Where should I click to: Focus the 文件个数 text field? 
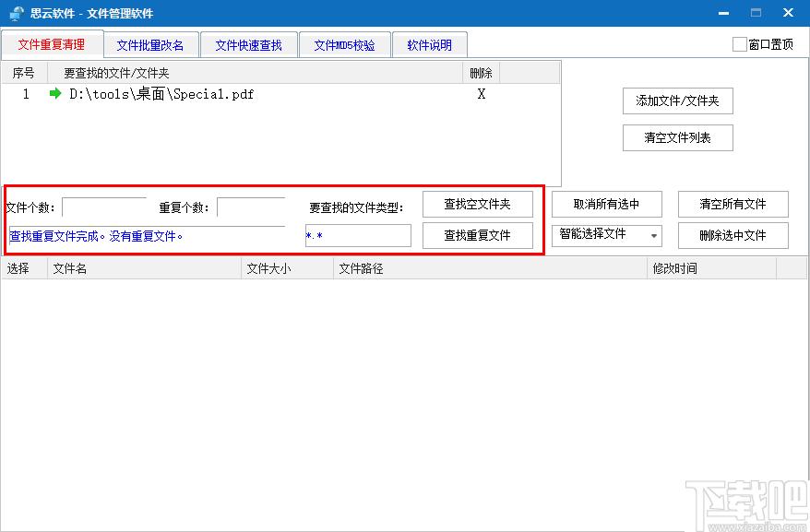click(103, 207)
